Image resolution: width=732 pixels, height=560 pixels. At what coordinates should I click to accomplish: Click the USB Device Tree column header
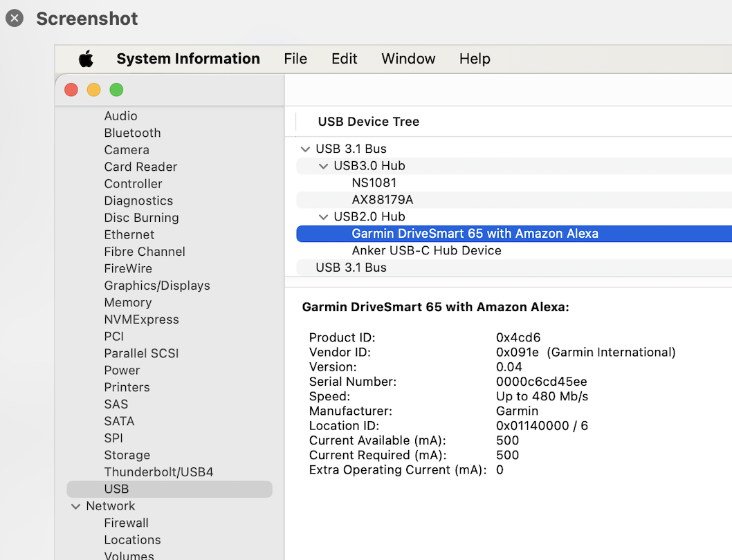pos(368,122)
